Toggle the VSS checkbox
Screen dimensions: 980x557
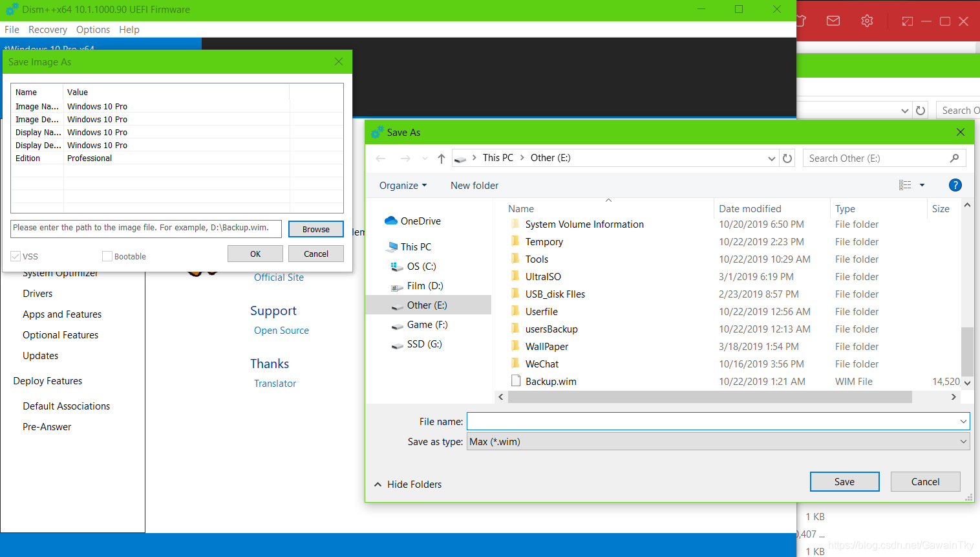pos(16,256)
